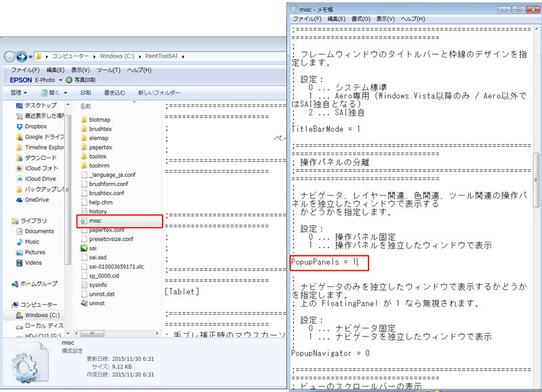Open Explorer ツール(T) menu
Screen dimensions: 542x392
click(x=108, y=70)
